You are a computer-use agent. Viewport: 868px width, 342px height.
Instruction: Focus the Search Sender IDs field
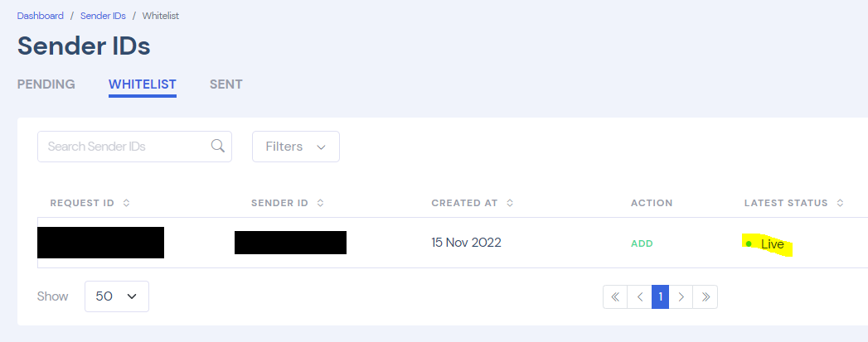click(x=124, y=147)
